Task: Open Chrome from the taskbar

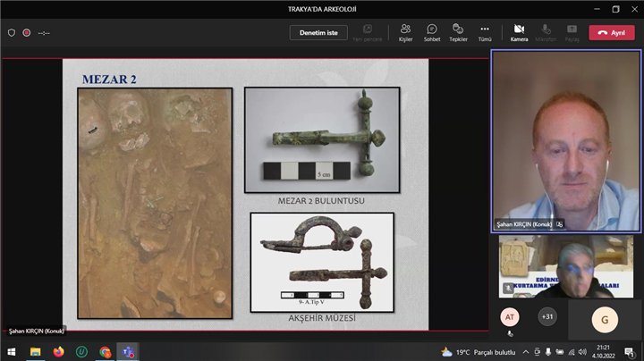Action: click(105, 352)
